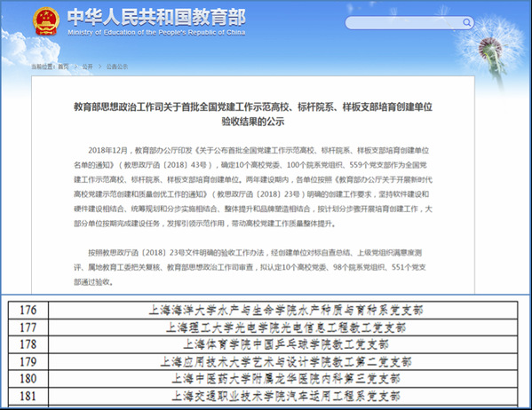The width and height of the screenshot is (532, 410).
Task: Select the headline line 验收结果的公示
Action: 253,122
